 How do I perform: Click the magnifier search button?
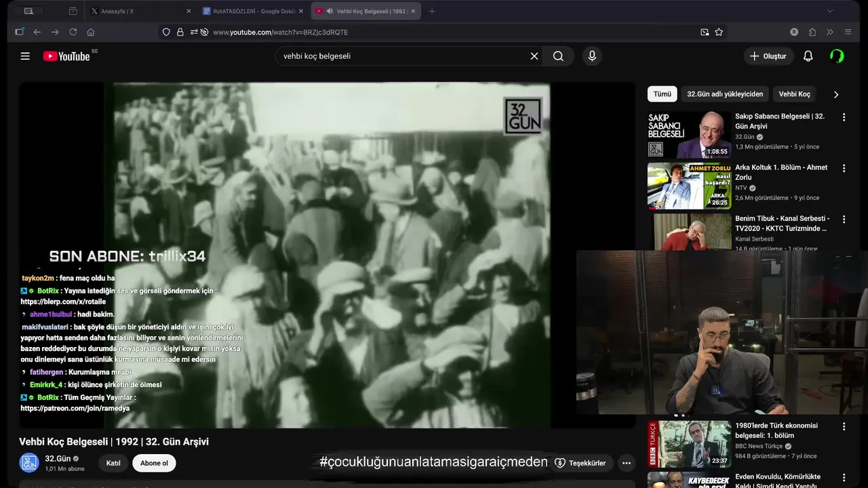[x=558, y=56]
